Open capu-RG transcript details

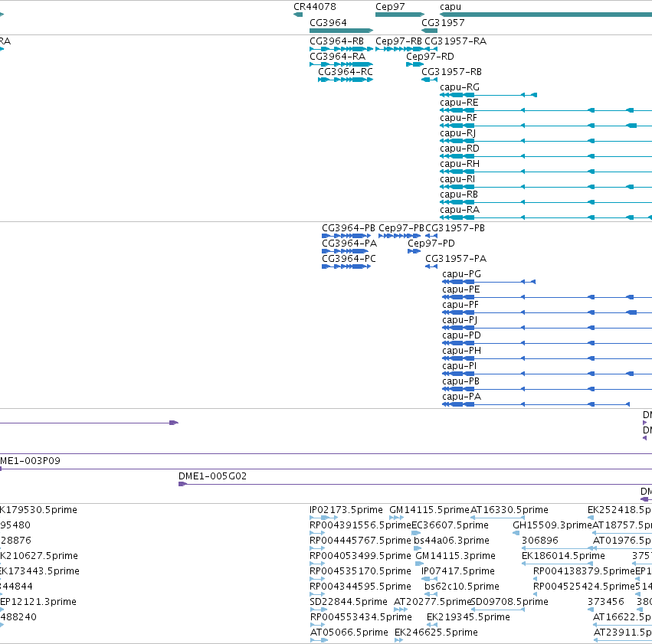(x=460, y=87)
